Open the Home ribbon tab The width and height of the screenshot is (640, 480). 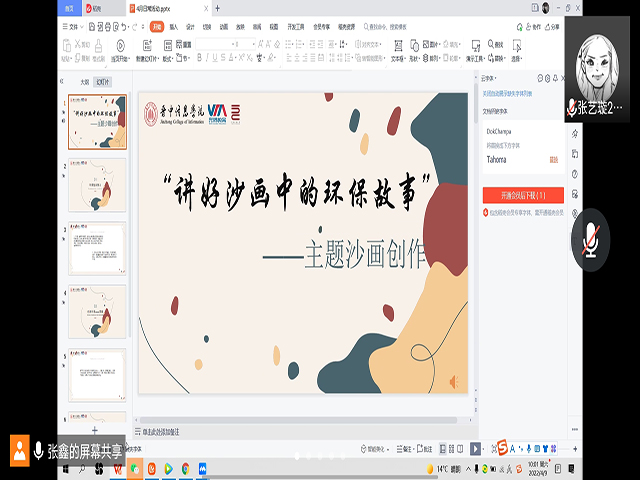tap(157, 27)
